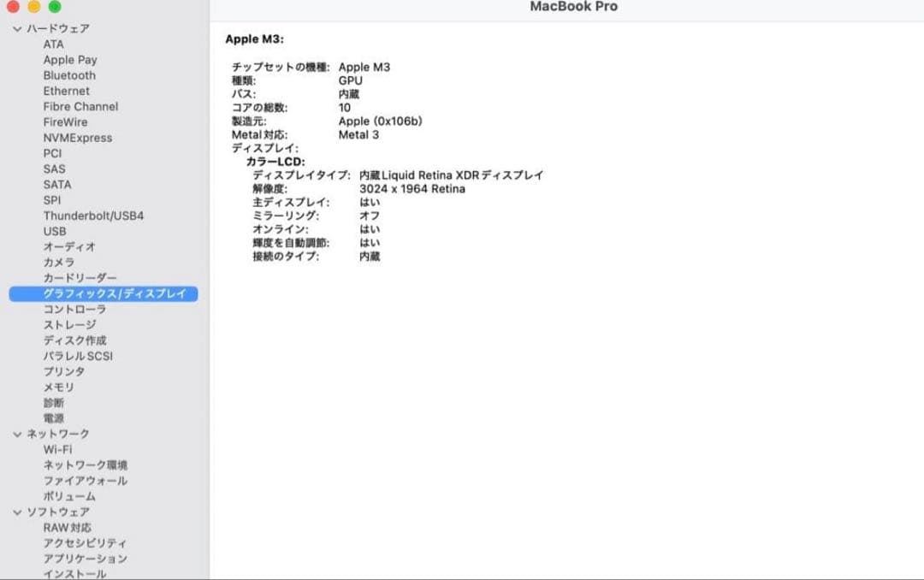Open the アプリケーション software list
Viewport: 924px width, 580px height.
pyautogui.click(x=85, y=558)
